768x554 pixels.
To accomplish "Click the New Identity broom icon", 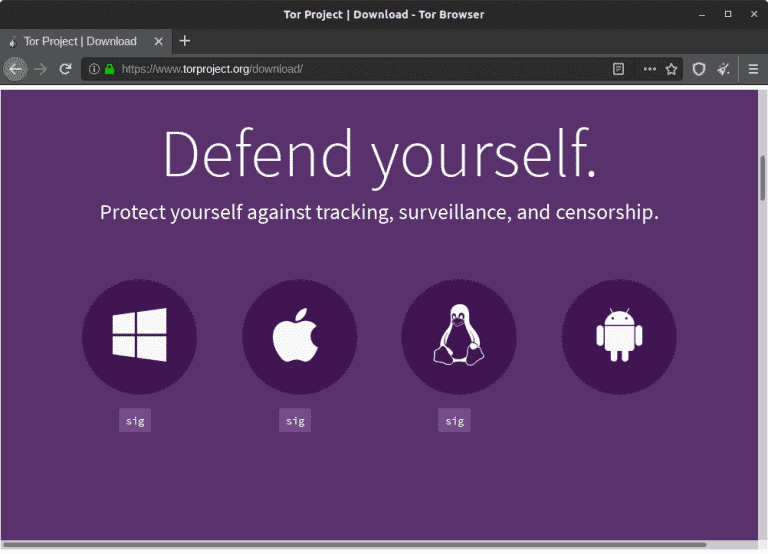I will tap(723, 69).
